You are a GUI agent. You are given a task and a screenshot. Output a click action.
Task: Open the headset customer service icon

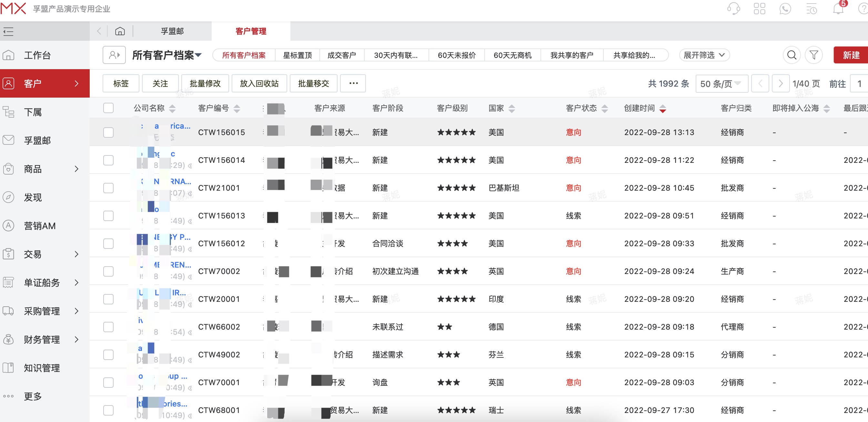coord(734,9)
